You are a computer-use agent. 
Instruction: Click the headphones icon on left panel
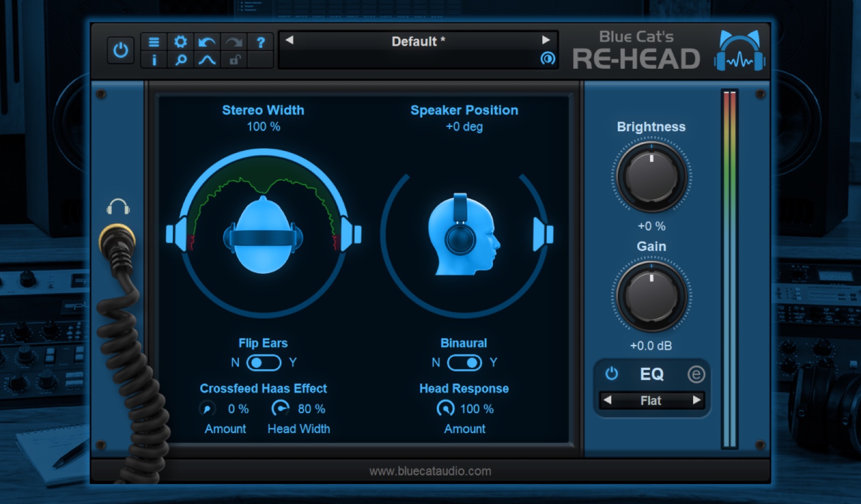pyautogui.click(x=118, y=207)
